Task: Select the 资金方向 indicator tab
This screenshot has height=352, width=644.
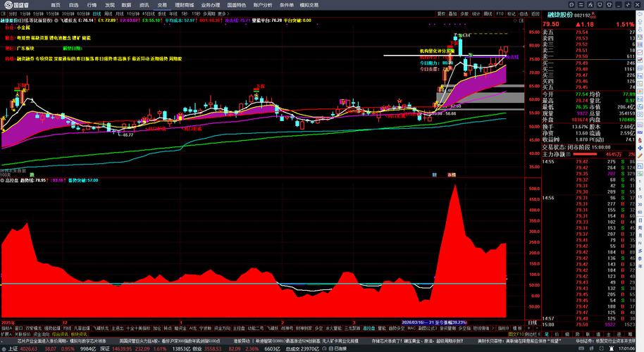Action: click(222, 329)
